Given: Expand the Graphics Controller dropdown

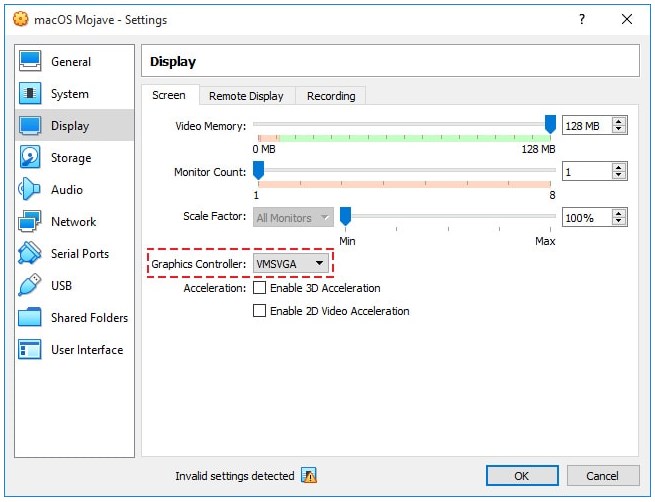Looking at the screenshot, I should [291, 263].
